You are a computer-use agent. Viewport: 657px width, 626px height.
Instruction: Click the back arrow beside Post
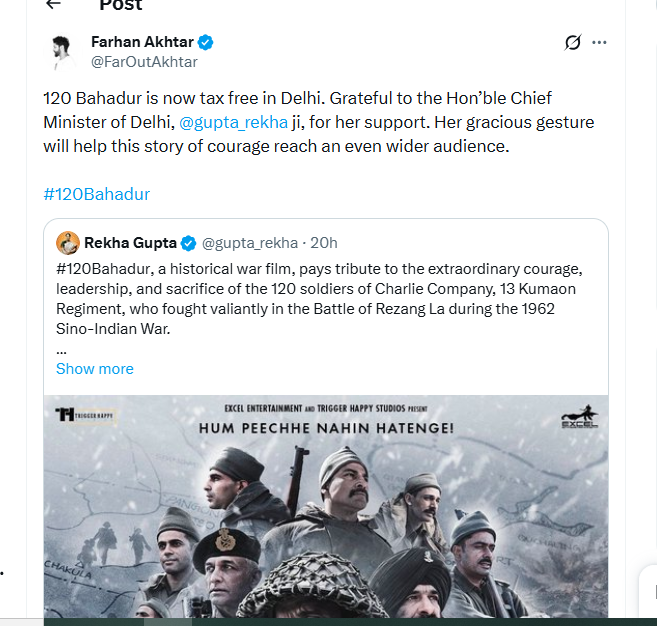(53, 5)
